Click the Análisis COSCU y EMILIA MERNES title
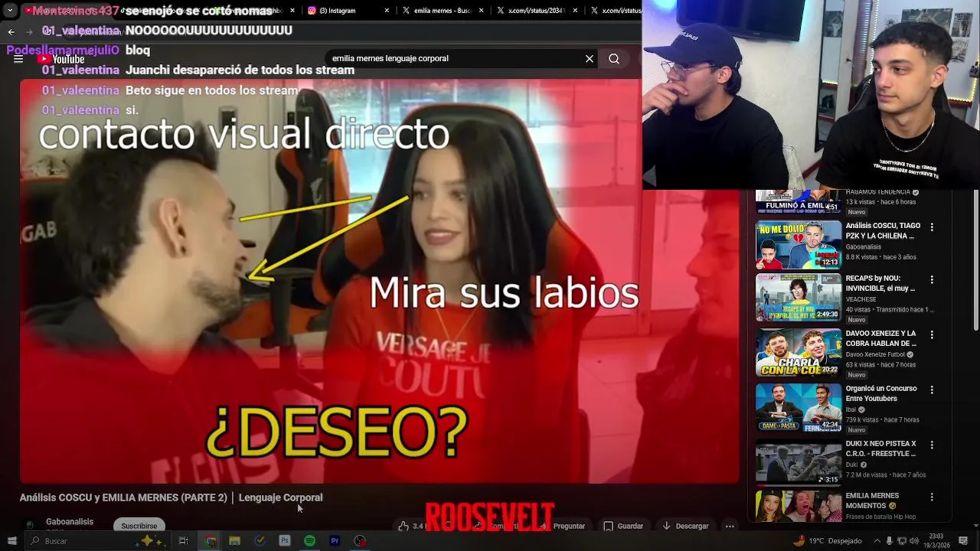This screenshot has height=551, width=980. tap(171, 497)
